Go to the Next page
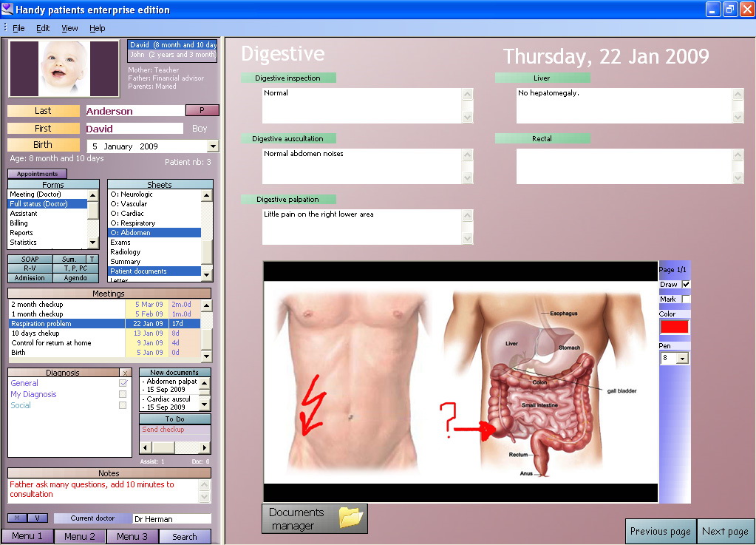The width and height of the screenshot is (756, 545). [726, 531]
